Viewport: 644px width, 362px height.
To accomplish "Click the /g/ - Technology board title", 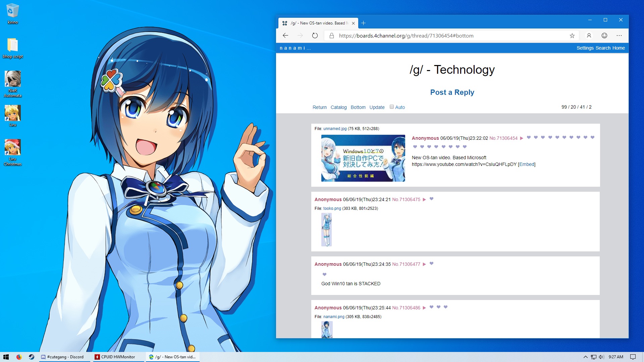I will 452,70.
